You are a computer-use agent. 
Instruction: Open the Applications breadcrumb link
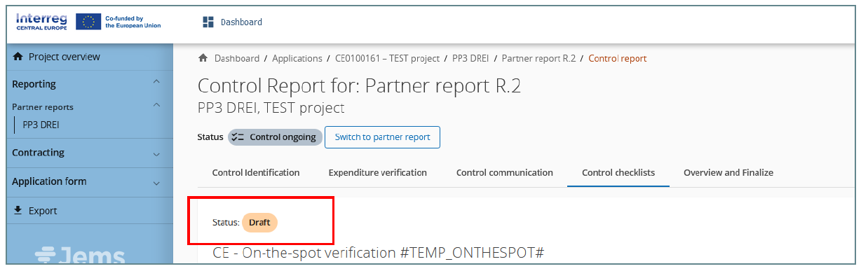297,58
